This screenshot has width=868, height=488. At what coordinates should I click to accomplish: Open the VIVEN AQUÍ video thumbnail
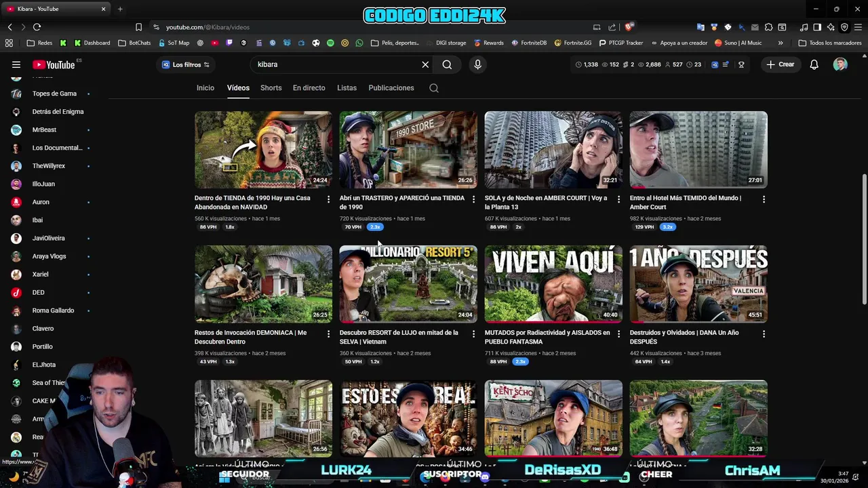[x=553, y=283]
